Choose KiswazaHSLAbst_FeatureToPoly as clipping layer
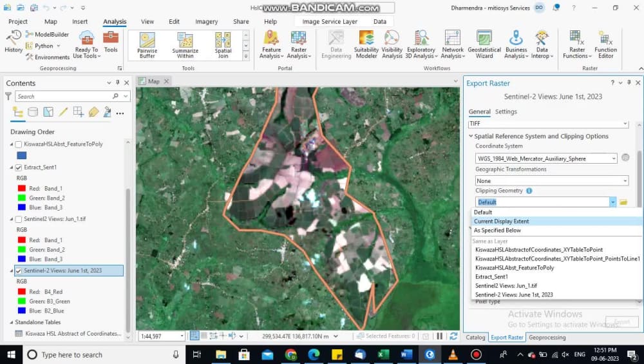644x364 pixels. tap(515, 268)
